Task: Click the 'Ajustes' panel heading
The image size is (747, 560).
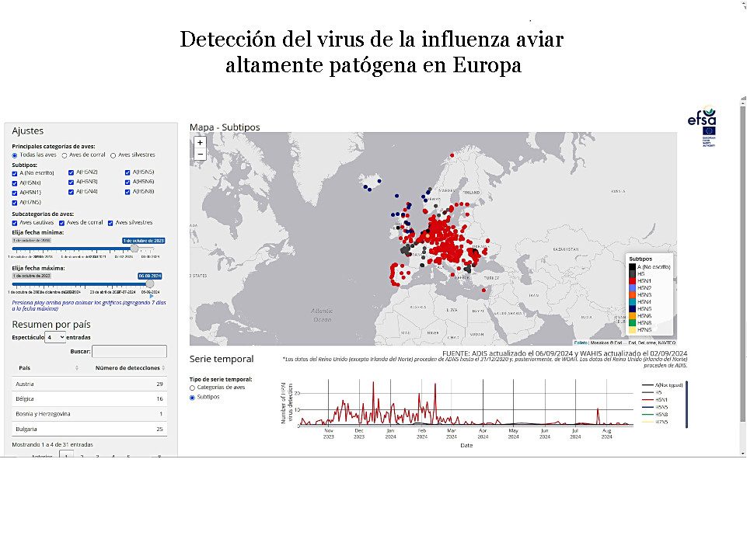Action: [28, 131]
